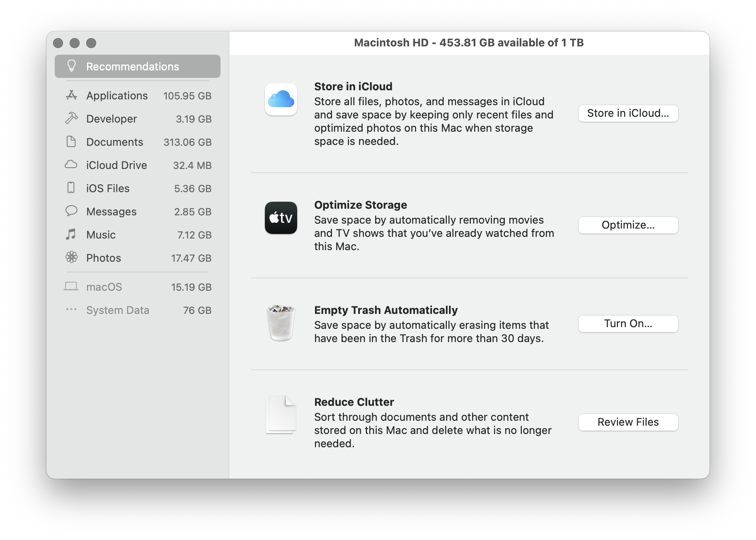Click the Macintosh HD window title
Viewport: 756px width, 540px height.
click(x=469, y=43)
